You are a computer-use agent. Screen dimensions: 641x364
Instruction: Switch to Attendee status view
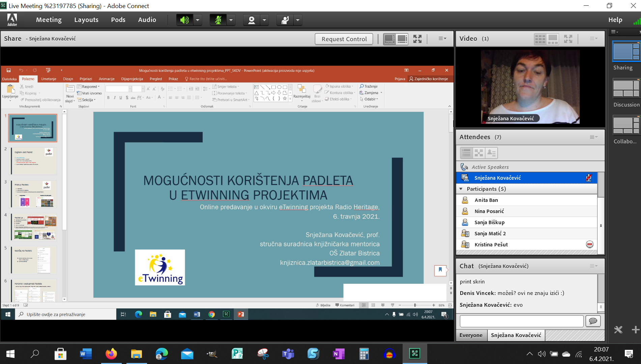[x=491, y=153]
